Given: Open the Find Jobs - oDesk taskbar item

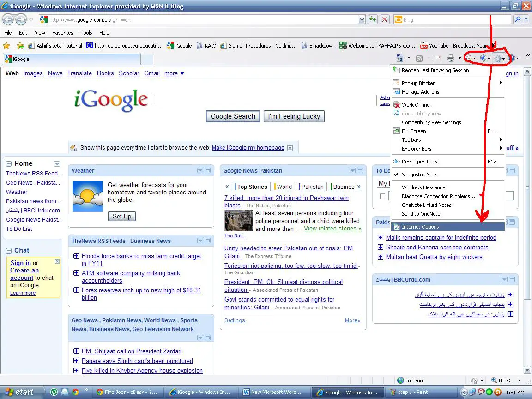Looking at the screenshot, I should pyautogui.click(x=127, y=392).
